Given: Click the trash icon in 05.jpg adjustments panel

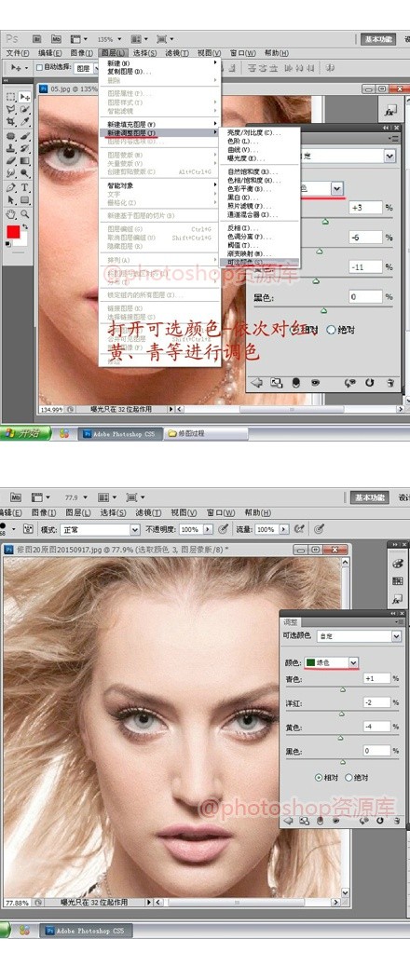Looking at the screenshot, I should tap(390, 383).
